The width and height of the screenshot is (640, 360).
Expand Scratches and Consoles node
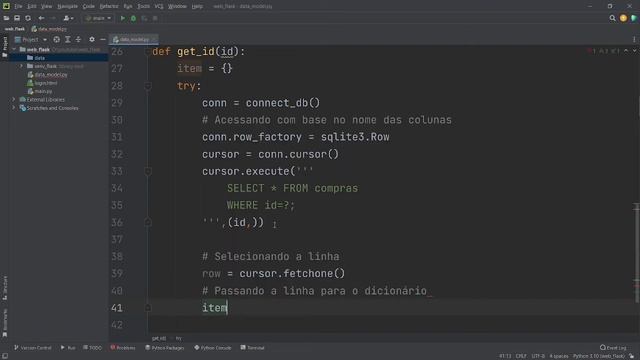(13, 108)
